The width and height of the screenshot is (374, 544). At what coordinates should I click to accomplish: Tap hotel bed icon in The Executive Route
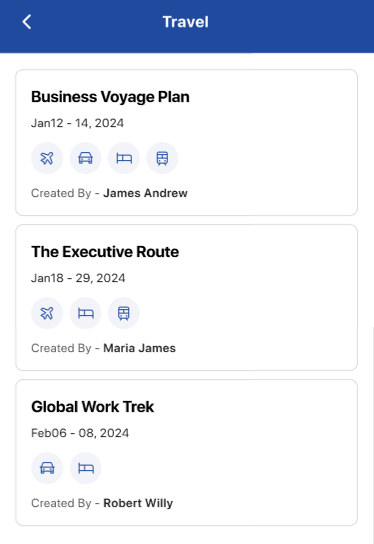85,313
